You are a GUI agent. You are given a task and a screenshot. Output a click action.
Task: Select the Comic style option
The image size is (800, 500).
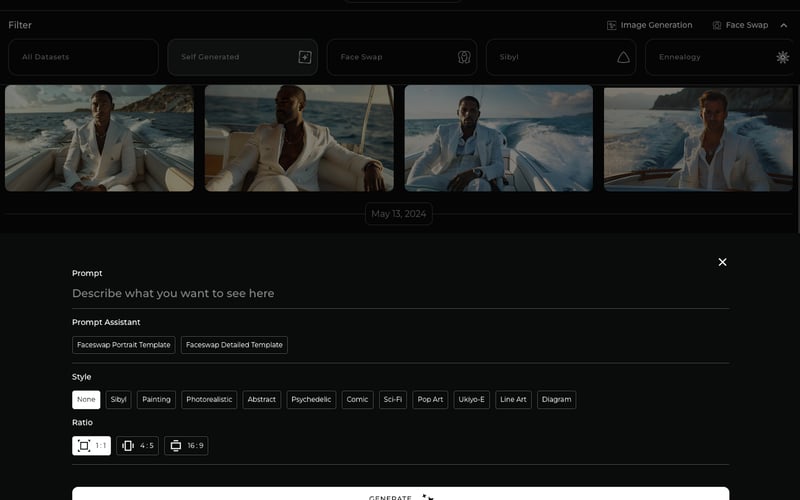click(x=357, y=399)
